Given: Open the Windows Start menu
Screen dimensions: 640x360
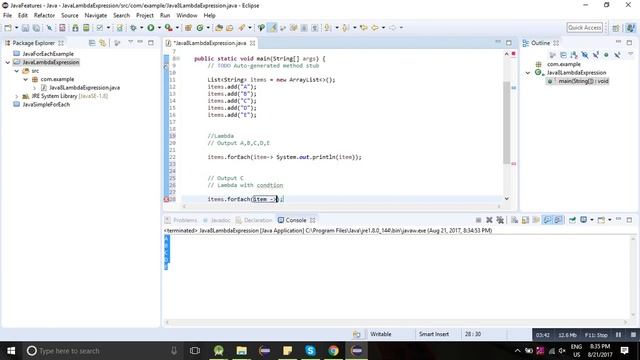Looking at the screenshot, I should tap(11, 351).
